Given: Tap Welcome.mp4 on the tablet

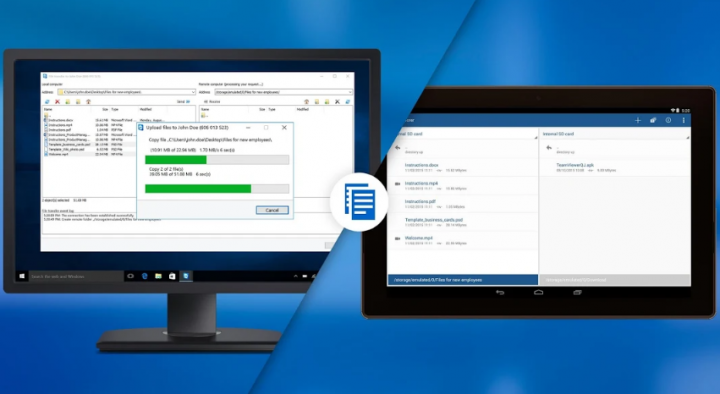Looking at the screenshot, I should 463,241.
